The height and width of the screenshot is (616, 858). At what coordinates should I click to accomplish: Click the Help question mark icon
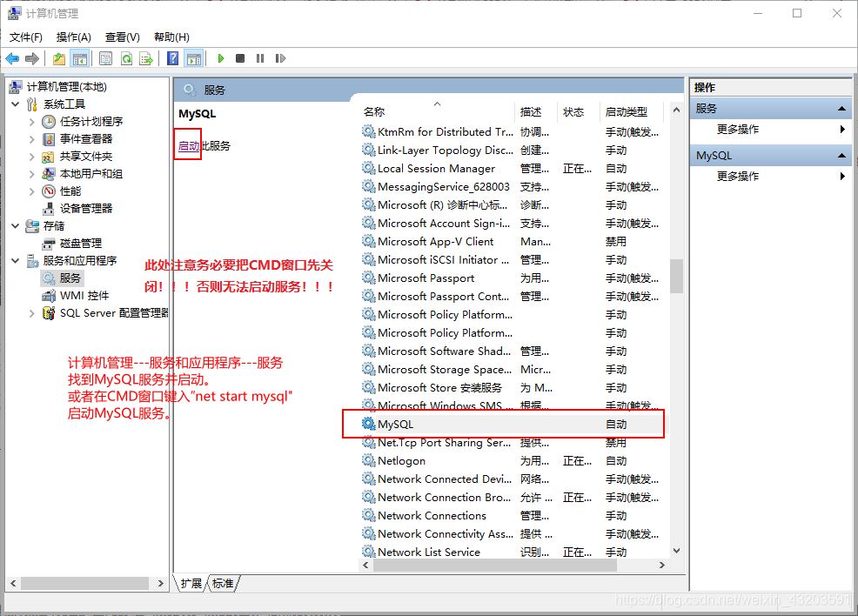click(x=173, y=58)
